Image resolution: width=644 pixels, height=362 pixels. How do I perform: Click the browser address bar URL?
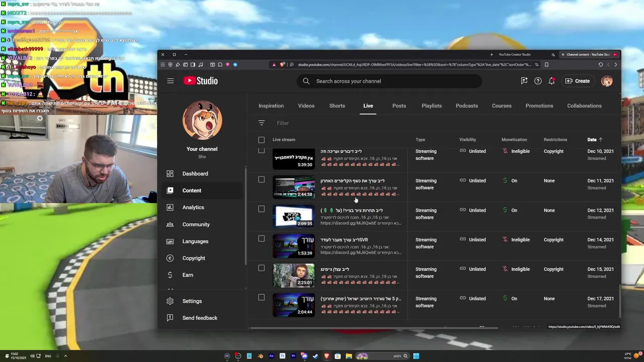click(414, 64)
